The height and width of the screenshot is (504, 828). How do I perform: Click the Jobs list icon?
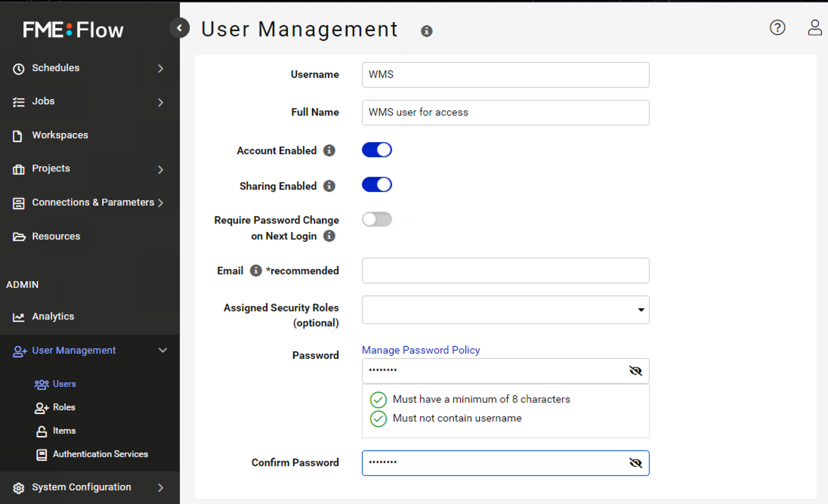point(18,102)
